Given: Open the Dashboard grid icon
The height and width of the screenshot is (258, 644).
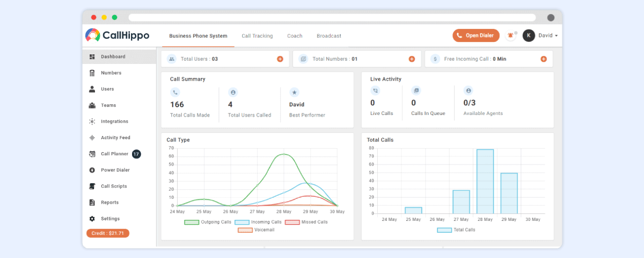Looking at the screenshot, I should (x=92, y=56).
